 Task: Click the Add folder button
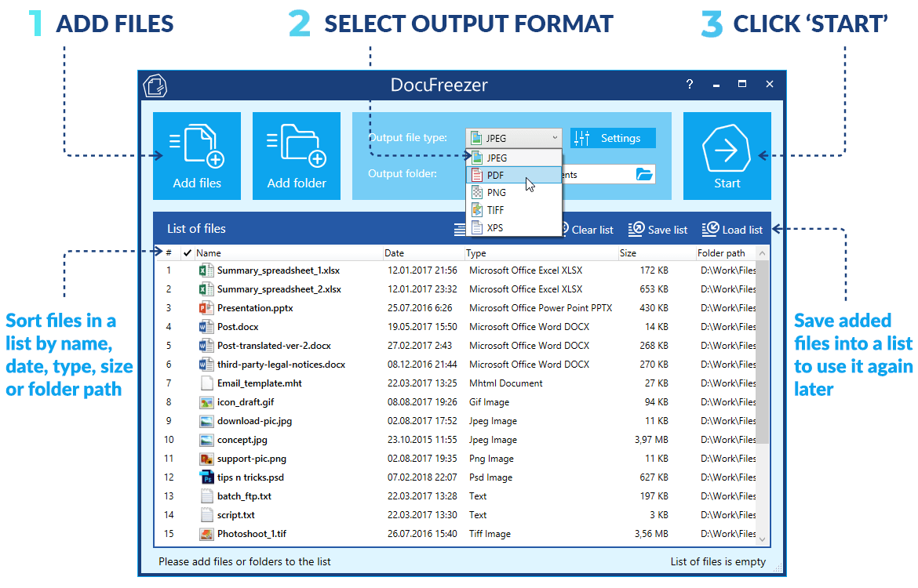pos(297,156)
